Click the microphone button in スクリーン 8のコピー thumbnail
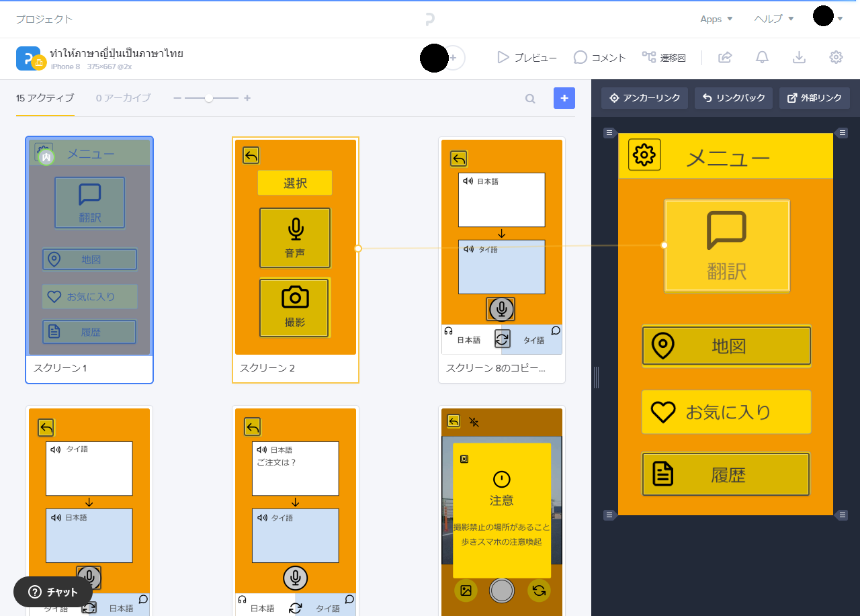Screen dimensions: 860x616 click(x=501, y=309)
